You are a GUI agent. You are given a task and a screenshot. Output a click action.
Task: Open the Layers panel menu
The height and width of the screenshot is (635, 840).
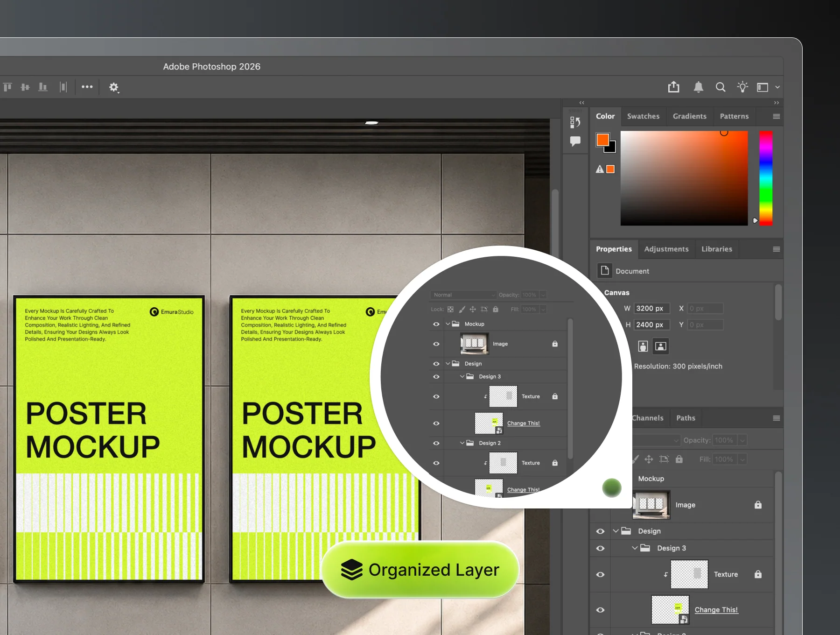(777, 418)
